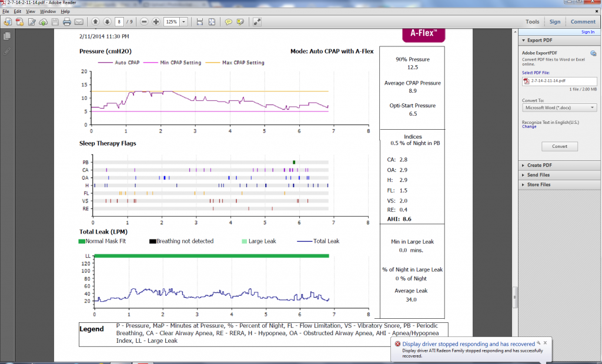Click the Convert button
The width and height of the screenshot is (602, 364).
click(560, 147)
